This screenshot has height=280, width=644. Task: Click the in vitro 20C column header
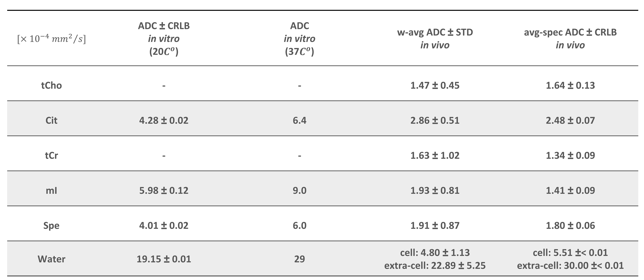pos(164,39)
